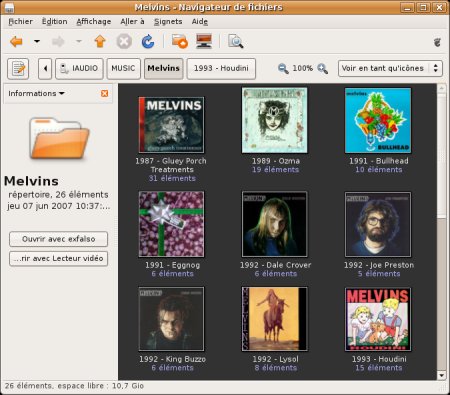Open the Aide menu

click(x=200, y=22)
